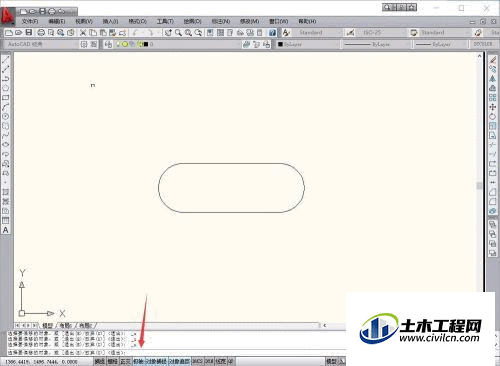Click the blue Help question mark icon
The height and width of the screenshot is (366, 500).
tap(272, 32)
